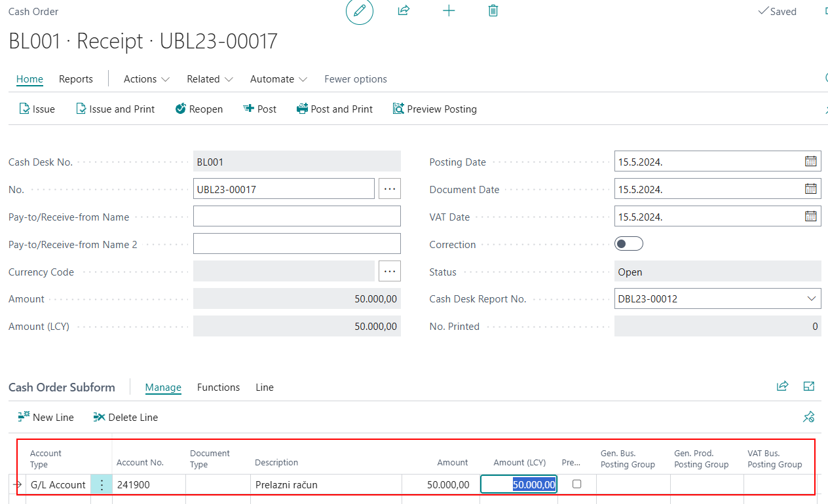Click the No. input field

click(x=284, y=189)
